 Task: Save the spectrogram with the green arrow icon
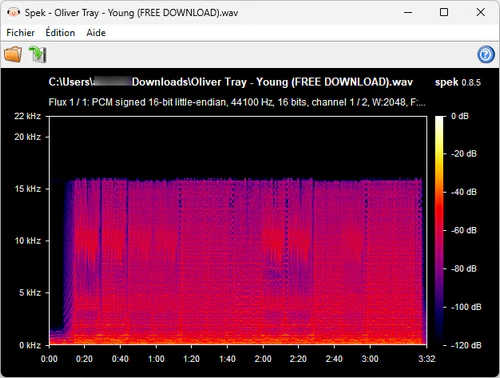click(37, 54)
